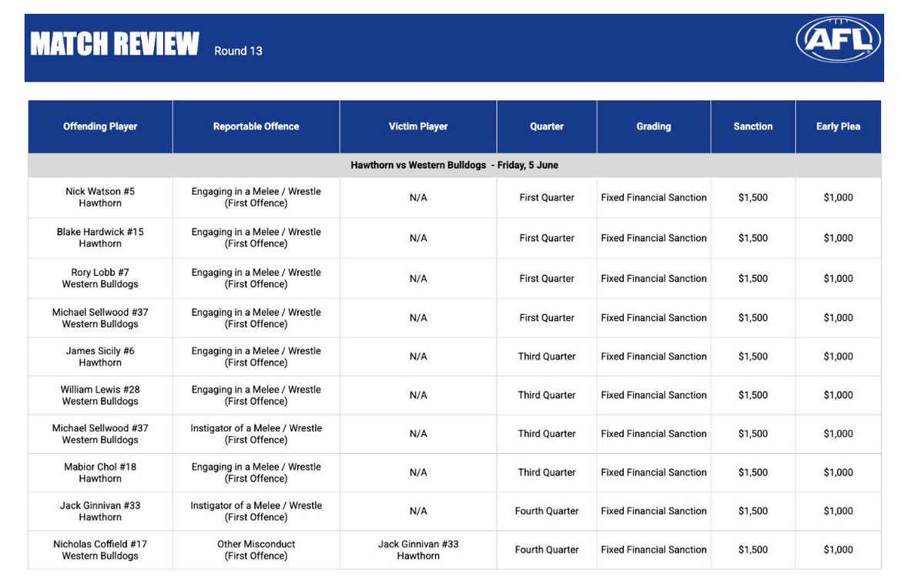Click Michael Sellwood #37 in the Third Quarter row

tap(100, 434)
